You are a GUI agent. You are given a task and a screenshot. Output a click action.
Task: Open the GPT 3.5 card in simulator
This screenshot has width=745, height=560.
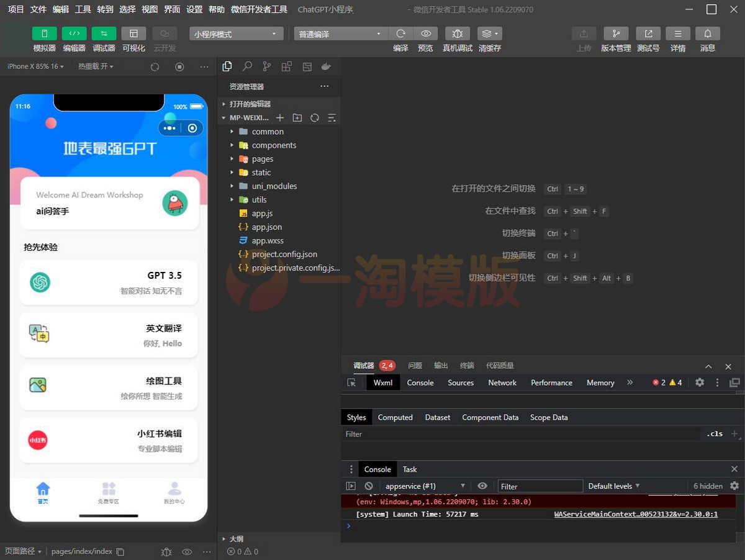[x=109, y=282]
